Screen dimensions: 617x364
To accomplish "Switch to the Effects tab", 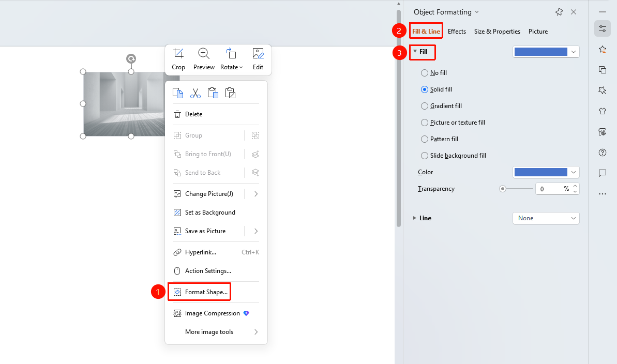I will tap(457, 32).
